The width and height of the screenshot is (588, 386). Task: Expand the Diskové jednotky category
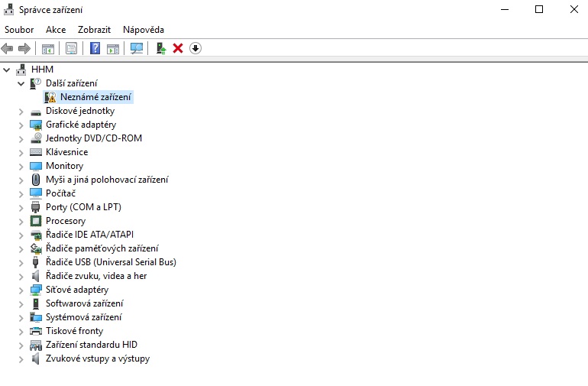click(x=21, y=112)
